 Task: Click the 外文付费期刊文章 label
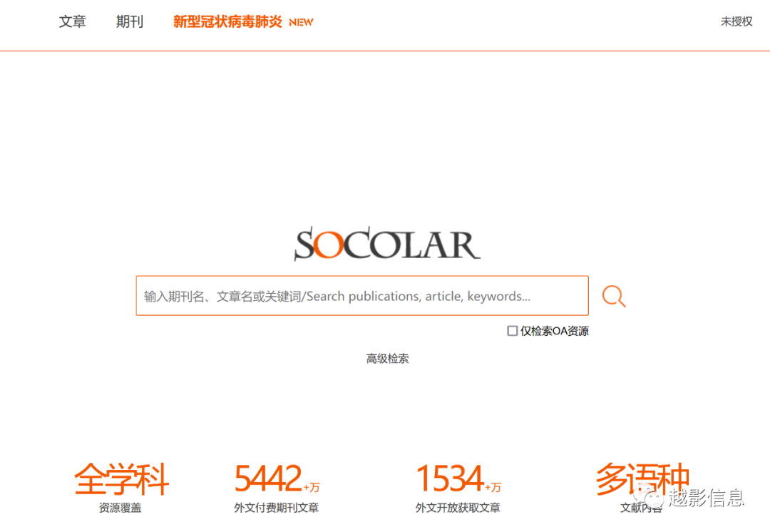pyautogui.click(x=277, y=508)
